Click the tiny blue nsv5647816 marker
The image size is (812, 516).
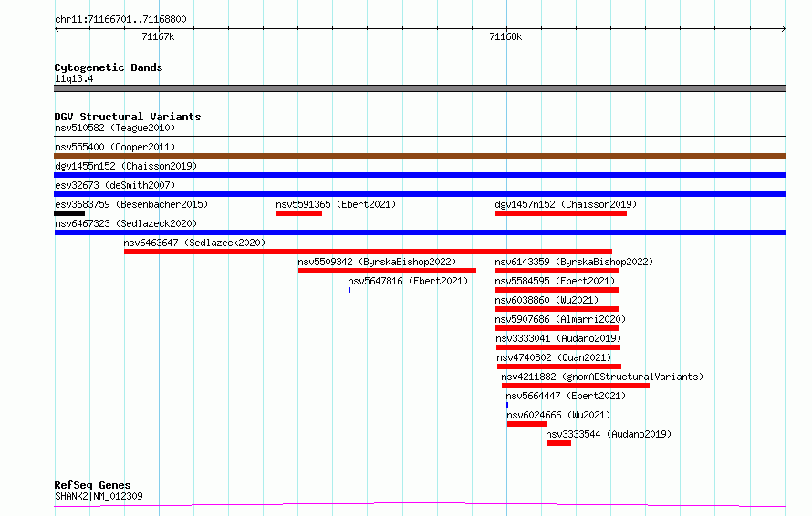pyautogui.click(x=349, y=290)
